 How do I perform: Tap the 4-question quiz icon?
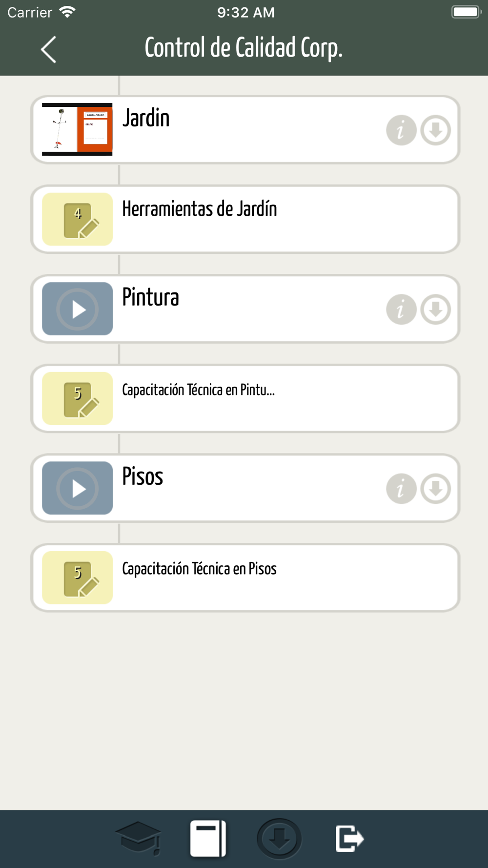pyautogui.click(x=77, y=219)
